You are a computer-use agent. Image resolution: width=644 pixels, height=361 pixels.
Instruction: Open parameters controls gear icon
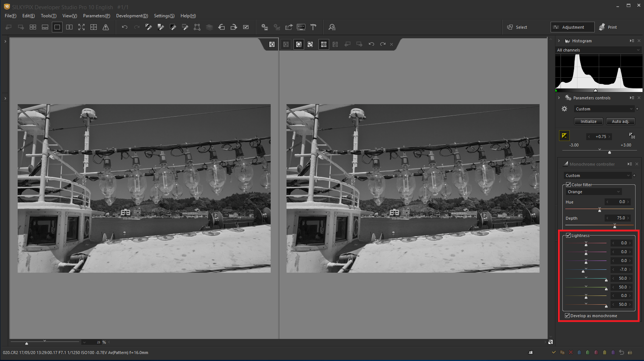click(x=564, y=109)
